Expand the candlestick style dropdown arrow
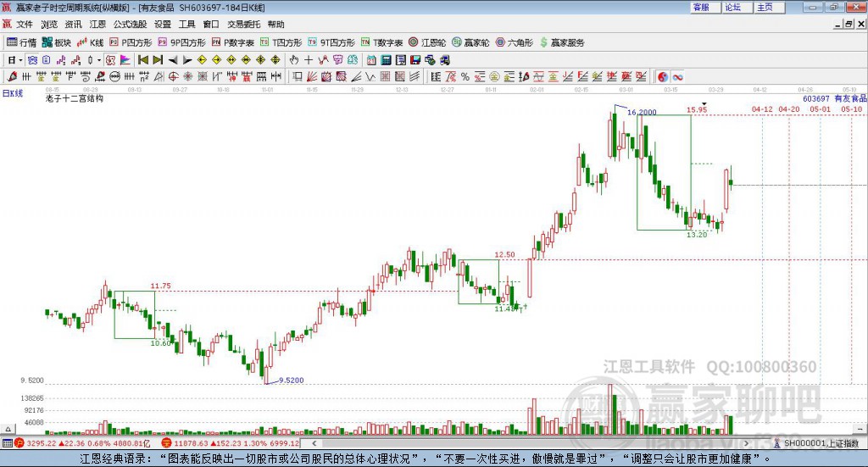The image size is (868, 467). (x=99, y=60)
